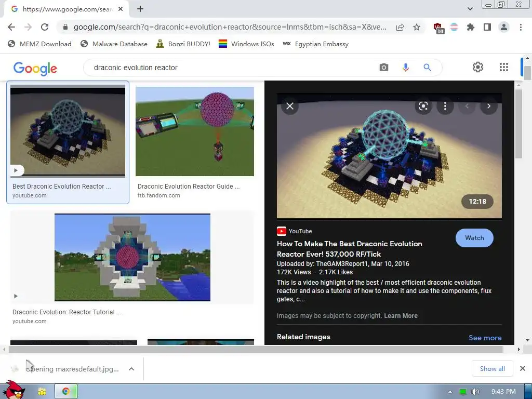
Task: Click youtube.com source under first result
Action: [30, 195]
